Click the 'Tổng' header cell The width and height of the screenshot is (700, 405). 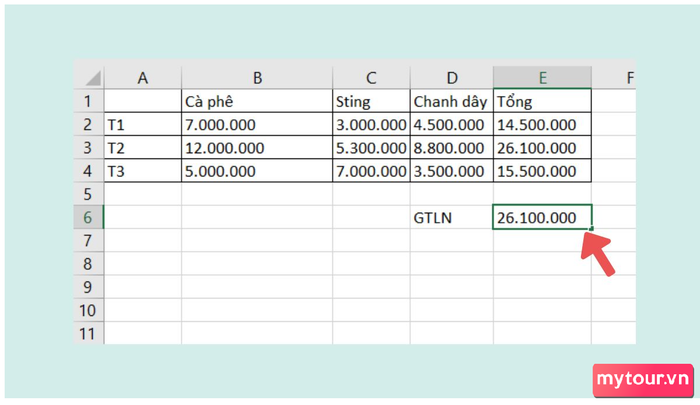pos(542,101)
